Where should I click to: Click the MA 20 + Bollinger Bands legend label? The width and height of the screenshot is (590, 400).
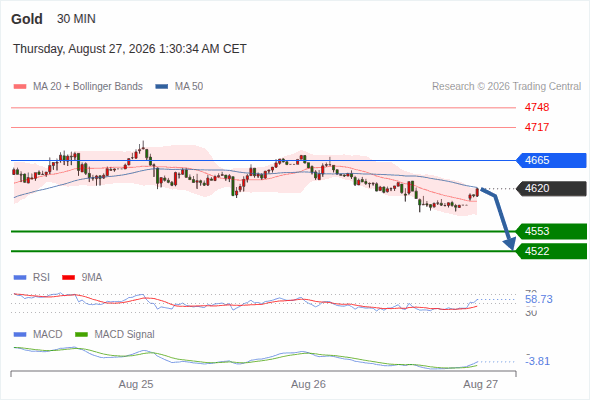point(88,87)
